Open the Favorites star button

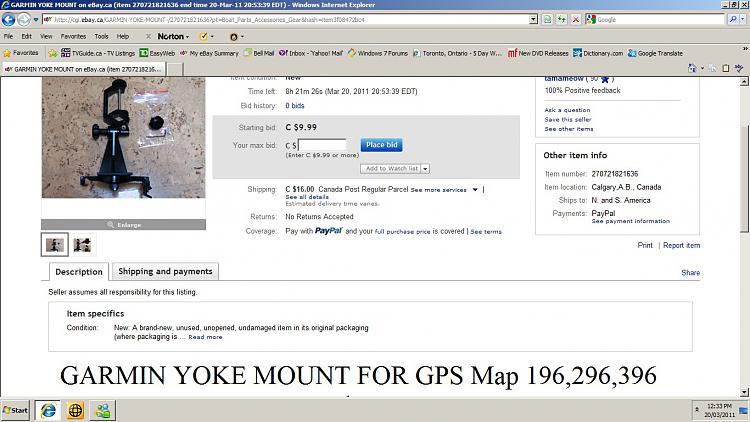(x=21, y=53)
